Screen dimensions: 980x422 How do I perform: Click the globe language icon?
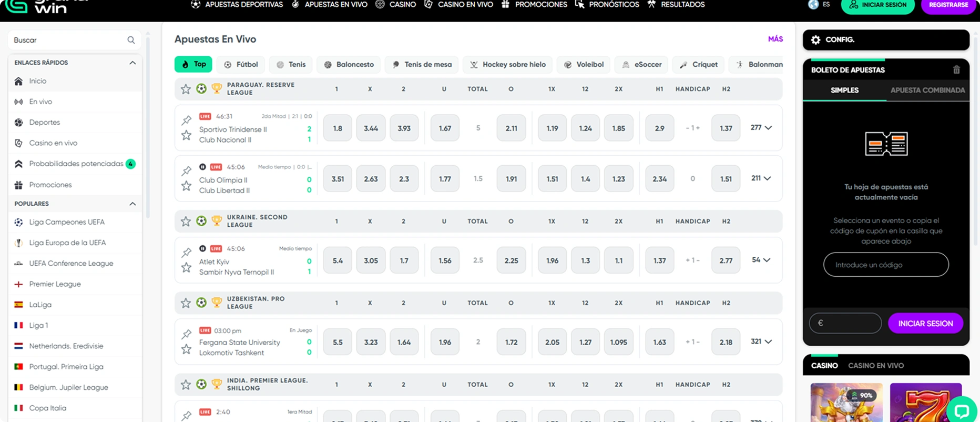tap(813, 5)
